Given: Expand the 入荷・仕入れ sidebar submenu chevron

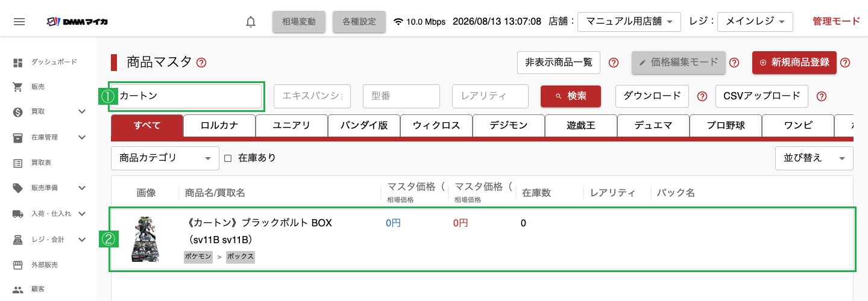Looking at the screenshot, I should tap(82, 214).
